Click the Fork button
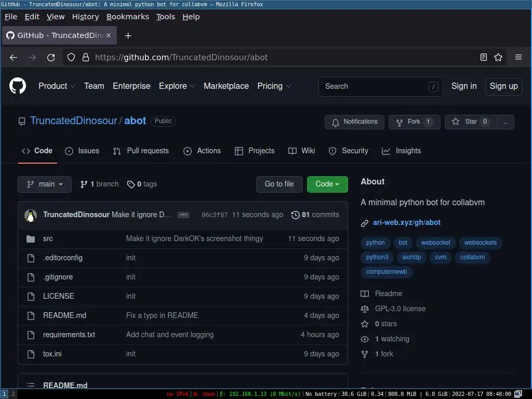Screen dimensions: 532x399 click(414, 122)
